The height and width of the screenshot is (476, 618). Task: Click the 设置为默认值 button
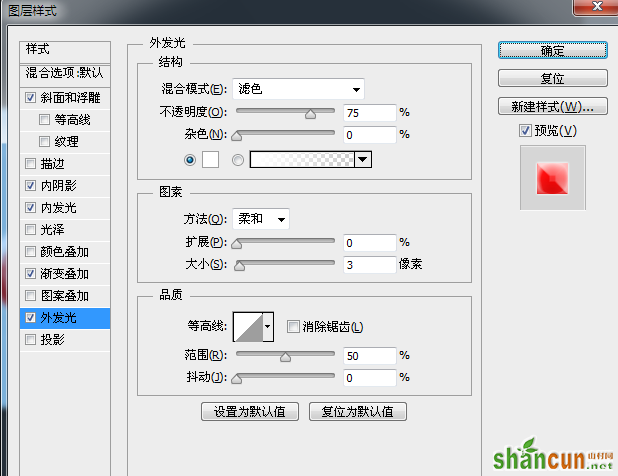click(250, 412)
